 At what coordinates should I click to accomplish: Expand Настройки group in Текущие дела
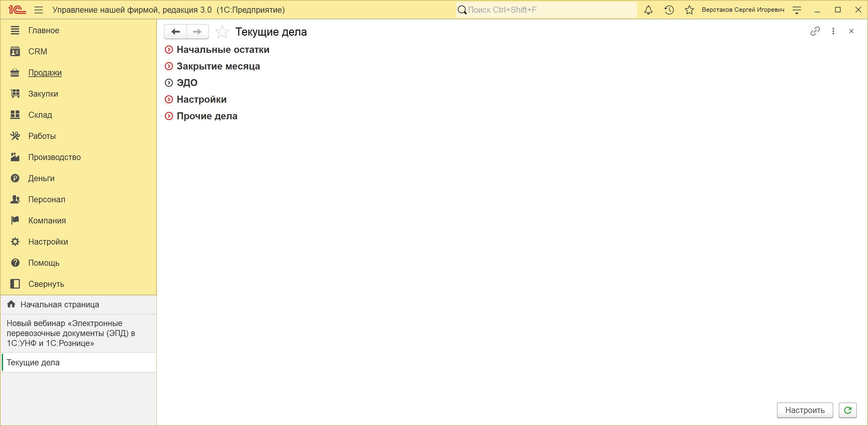tap(169, 99)
